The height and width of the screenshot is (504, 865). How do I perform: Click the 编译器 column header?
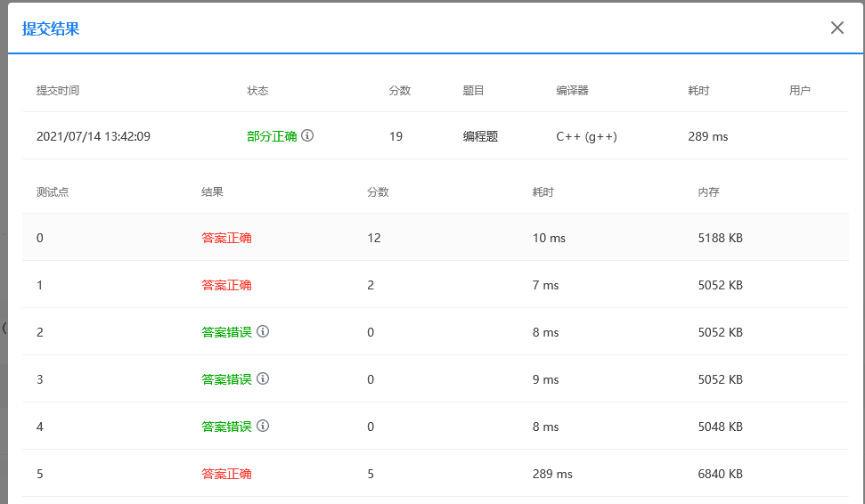[x=572, y=91]
